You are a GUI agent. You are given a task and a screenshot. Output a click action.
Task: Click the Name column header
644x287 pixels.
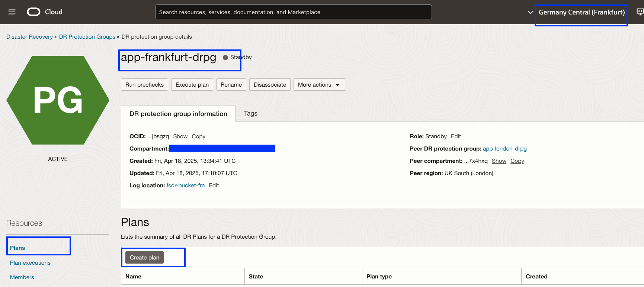133,277
